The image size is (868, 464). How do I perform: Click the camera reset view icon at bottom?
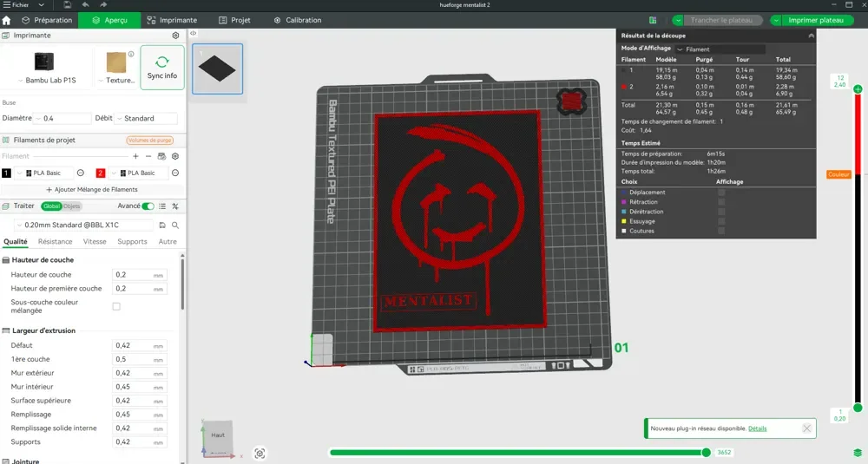tap(260, 454)
